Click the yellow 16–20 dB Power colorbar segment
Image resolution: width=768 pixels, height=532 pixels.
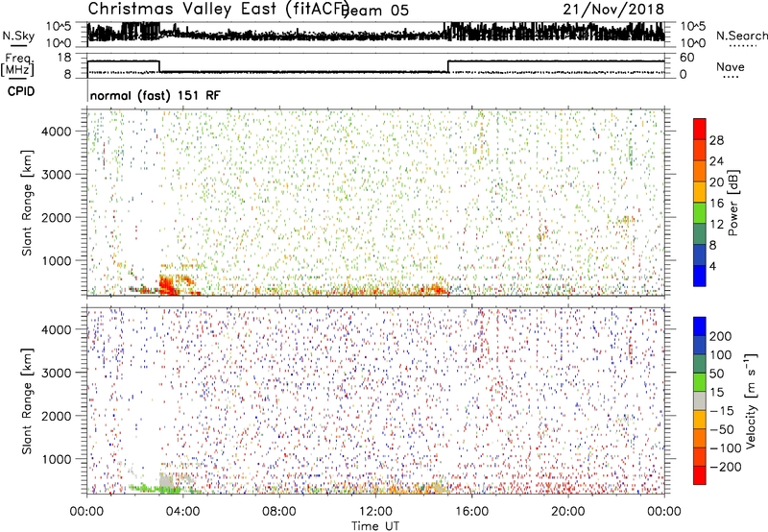tap(700, 192)
